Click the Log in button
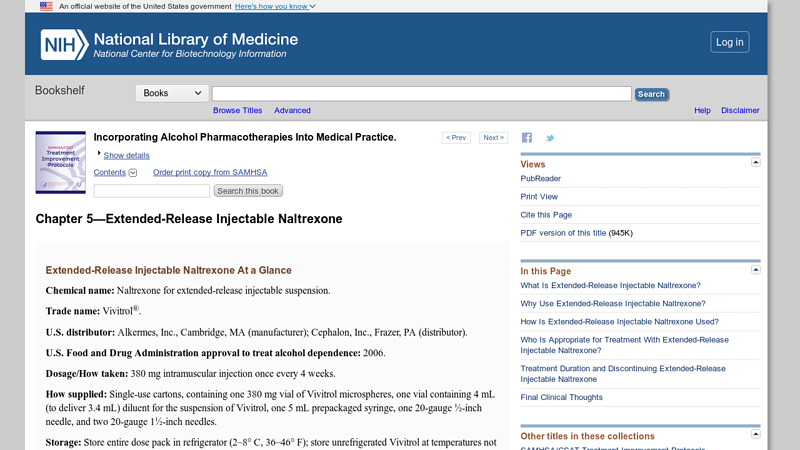Screen dimensions: 800x450 [x=730, y=42]
